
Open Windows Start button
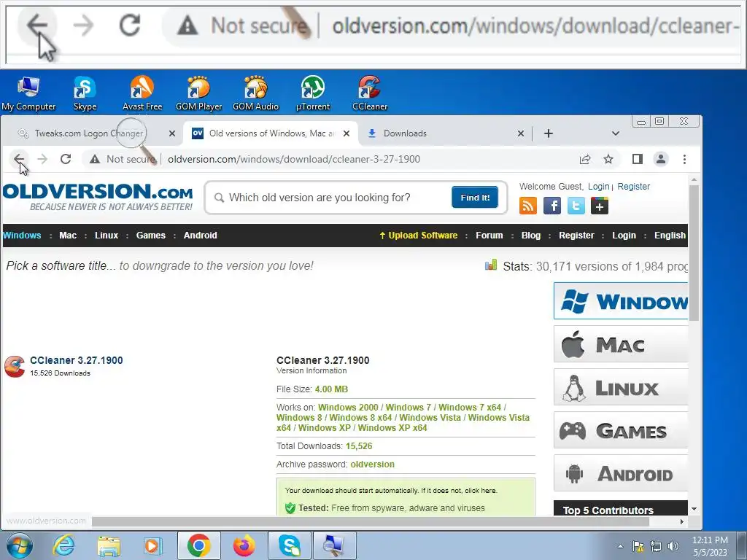[20, 545]
